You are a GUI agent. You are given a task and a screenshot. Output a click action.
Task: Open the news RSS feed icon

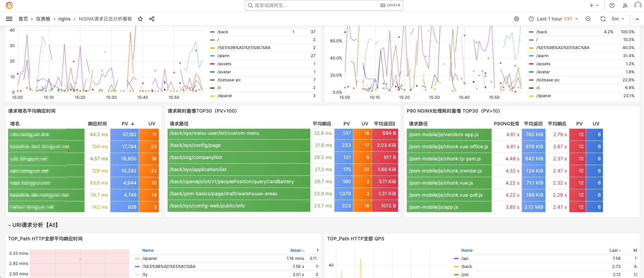[625, 5]
